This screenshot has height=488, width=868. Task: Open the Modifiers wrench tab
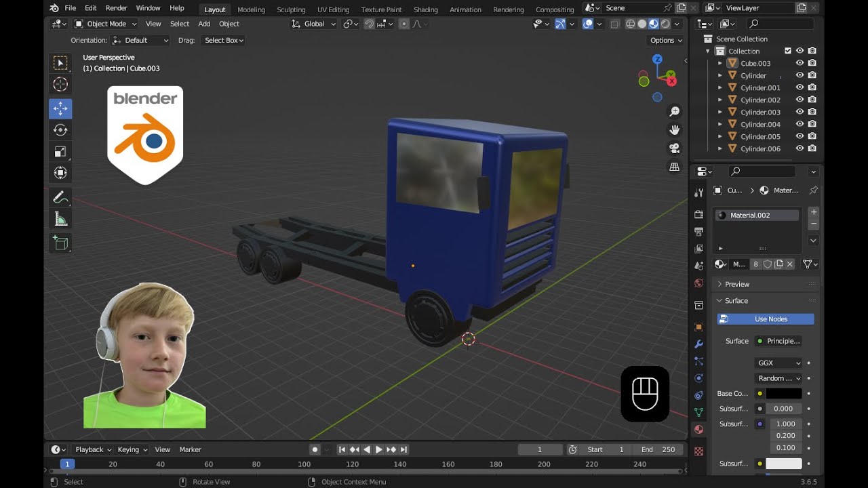[x=698, y=344]
